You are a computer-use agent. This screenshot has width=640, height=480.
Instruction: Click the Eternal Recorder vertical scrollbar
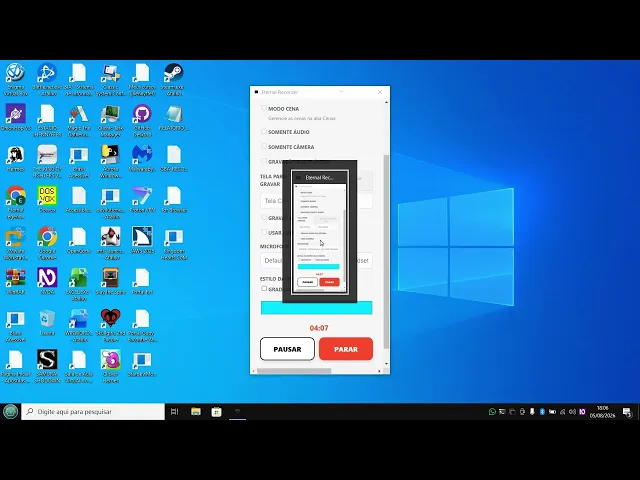click(x=386, y=251)
